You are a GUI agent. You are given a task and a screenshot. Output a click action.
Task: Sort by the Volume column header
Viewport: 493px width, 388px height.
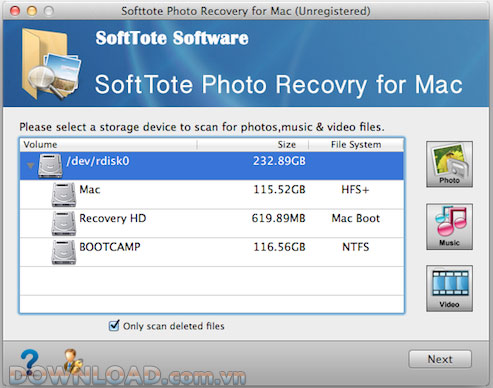click(x=108, y=145)
